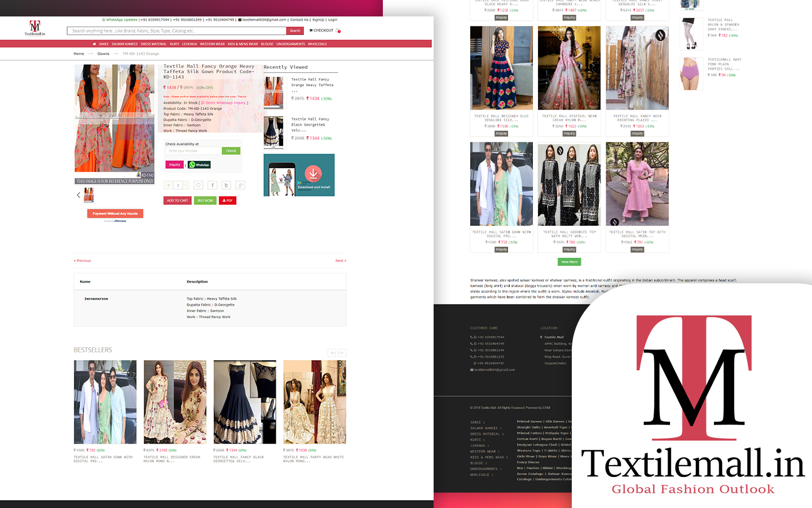Open bestseller Designer Cream Nylon Mono

coord(175,402)
